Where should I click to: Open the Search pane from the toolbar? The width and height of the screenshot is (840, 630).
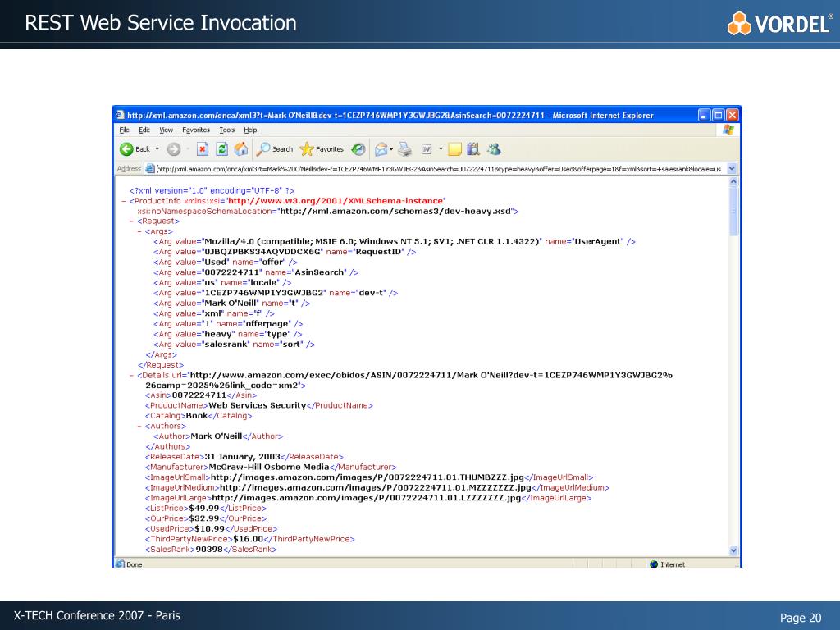tap(274, 149)
